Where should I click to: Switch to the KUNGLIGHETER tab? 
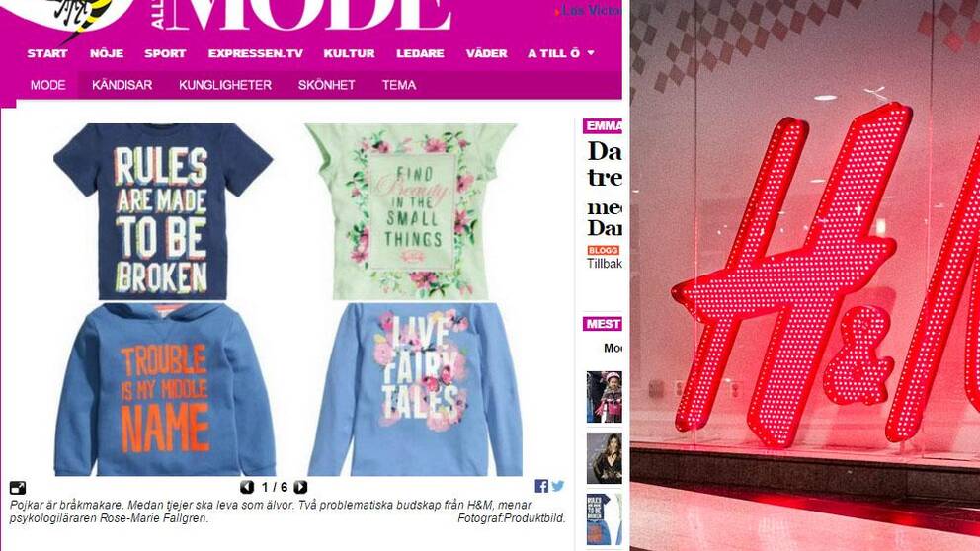point(225,85)
